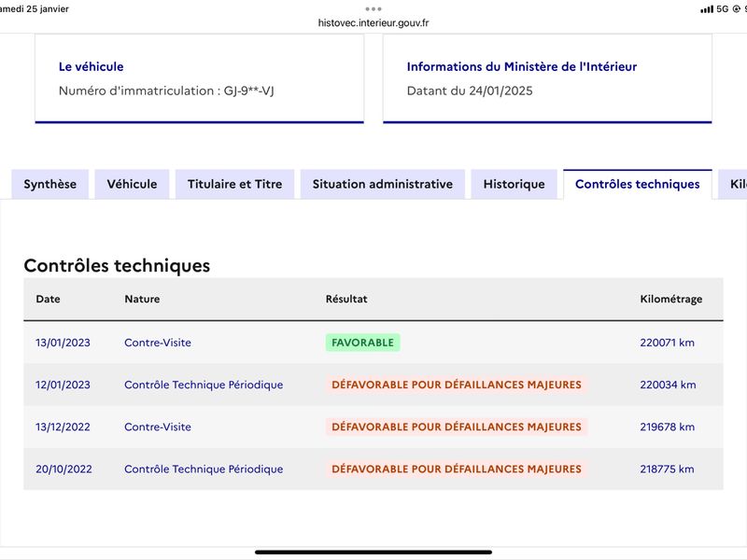Click the 20/10/2022 Contrôle Technique Périodique entry
Screen dimensions: 747x560
coord(204,469)
